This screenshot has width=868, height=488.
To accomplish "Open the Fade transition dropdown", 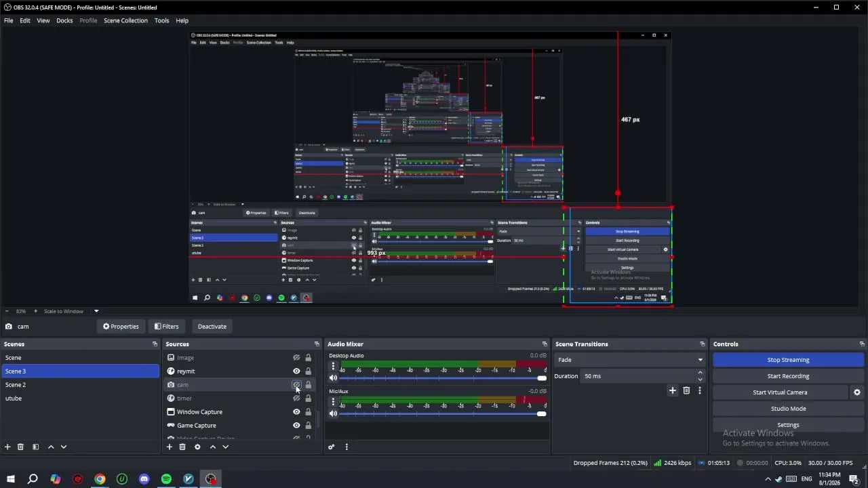I will pos(630,360).
